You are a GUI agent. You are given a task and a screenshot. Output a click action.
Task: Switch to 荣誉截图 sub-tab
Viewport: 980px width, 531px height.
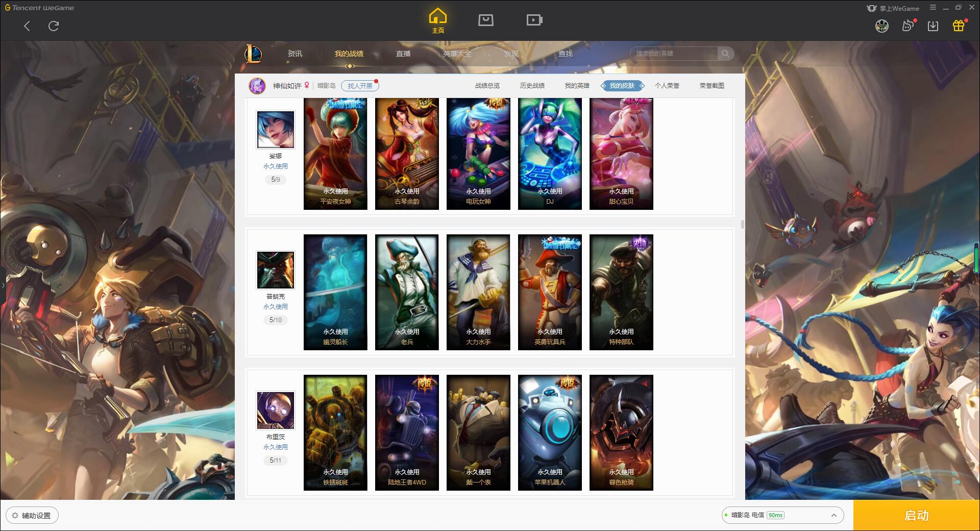pos(712,86)
